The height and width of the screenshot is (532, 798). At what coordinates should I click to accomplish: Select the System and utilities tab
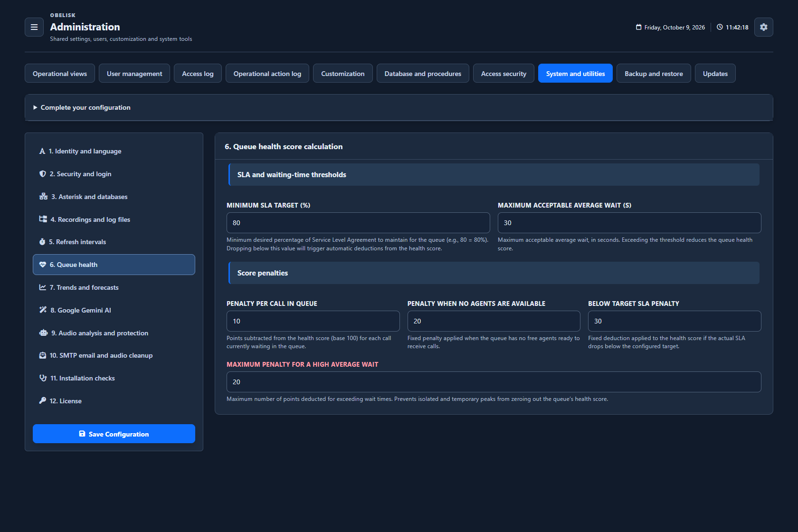575,74
